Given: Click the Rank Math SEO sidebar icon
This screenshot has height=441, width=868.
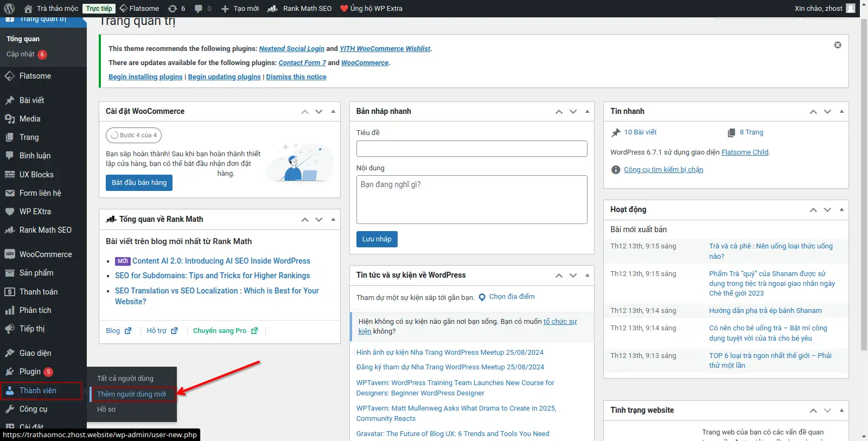Looking at the screenshot, I should point(10,230).
